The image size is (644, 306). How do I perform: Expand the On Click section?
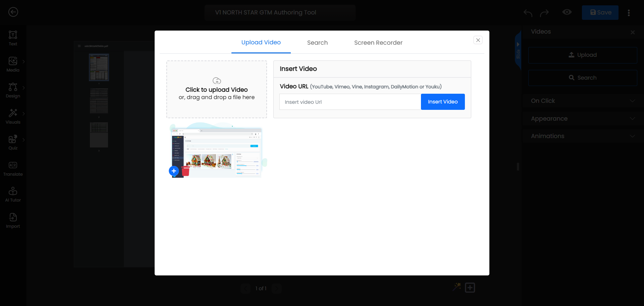point(583,101)
